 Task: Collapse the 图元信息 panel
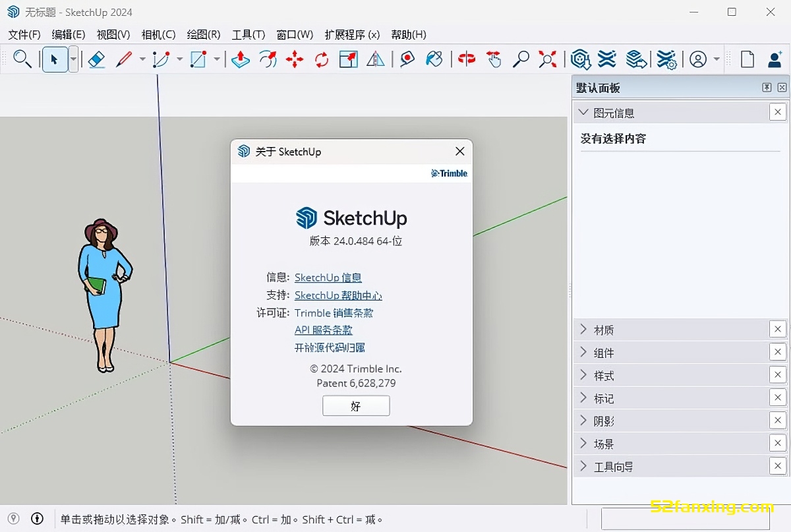(583, 113)
